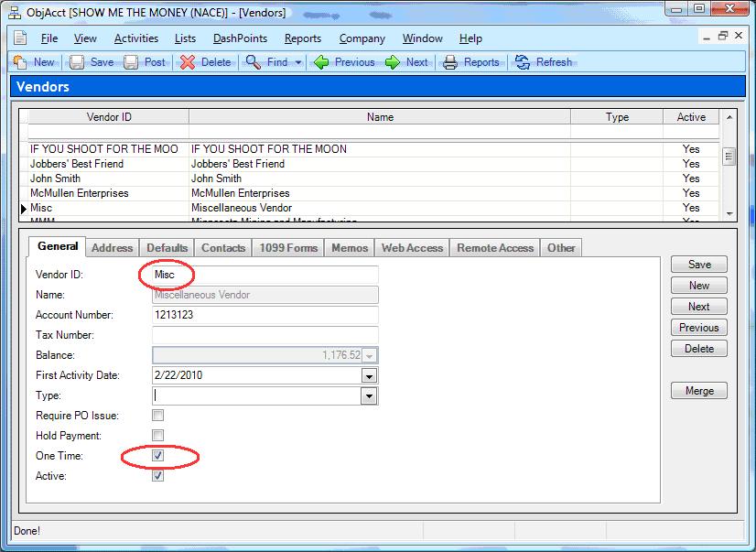The image size is (756, 552).
Task: Click the Post toolbar icon
Action: 131,62
